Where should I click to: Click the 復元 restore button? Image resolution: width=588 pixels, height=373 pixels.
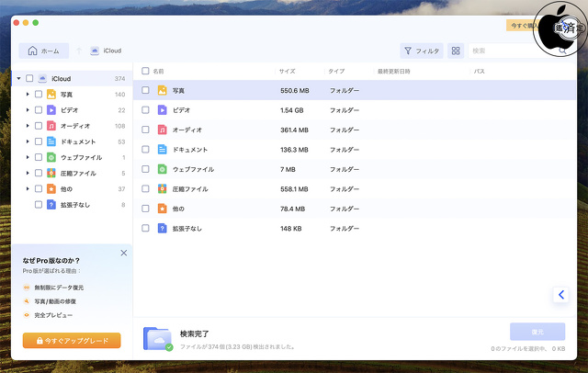pyautogui.click(x=537, y=332)
